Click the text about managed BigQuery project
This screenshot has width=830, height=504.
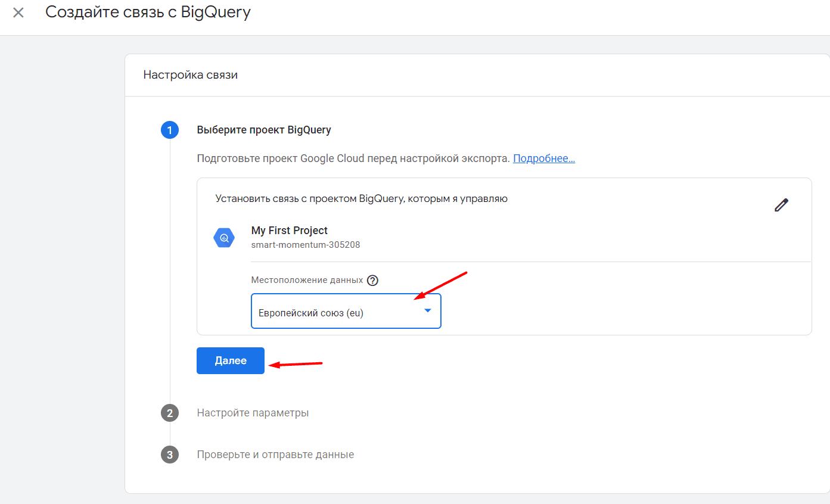pyautogui.click(x=362, y=199)
